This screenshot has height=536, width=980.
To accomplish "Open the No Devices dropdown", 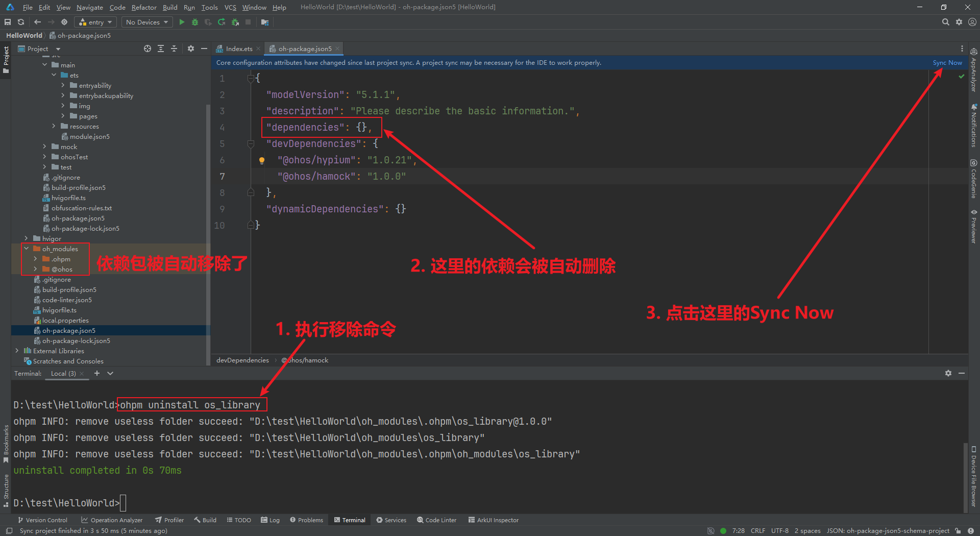I will coord(147,22).
